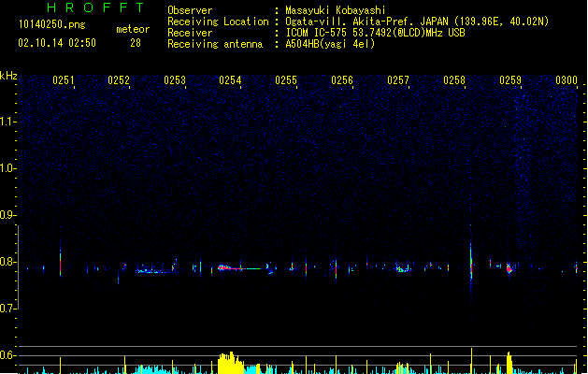This screenshot has height=374, width=588.
Task: Click the ICOM IC-575 receiver details
Action: pos(376,33)
